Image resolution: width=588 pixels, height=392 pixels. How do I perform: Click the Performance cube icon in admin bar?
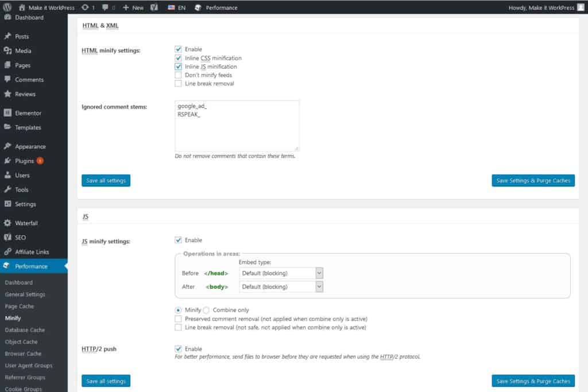pyautogui.click(x=198, y=7)
